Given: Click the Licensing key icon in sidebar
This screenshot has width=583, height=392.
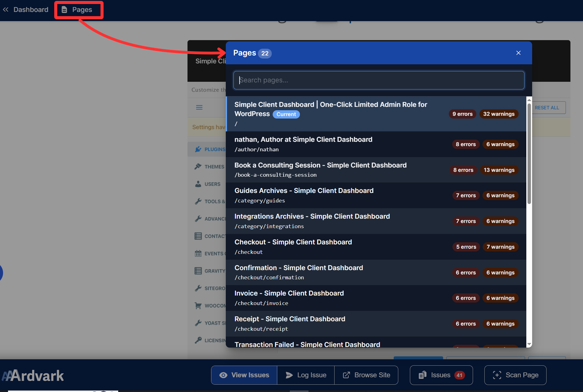Looking at the screenshot, I should pos(198,340).
